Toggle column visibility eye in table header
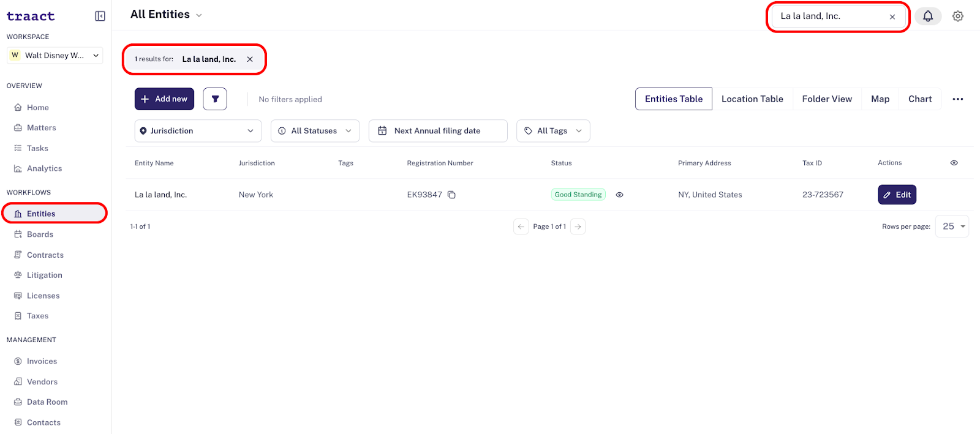980x434 pixels. tap(954, 163)
